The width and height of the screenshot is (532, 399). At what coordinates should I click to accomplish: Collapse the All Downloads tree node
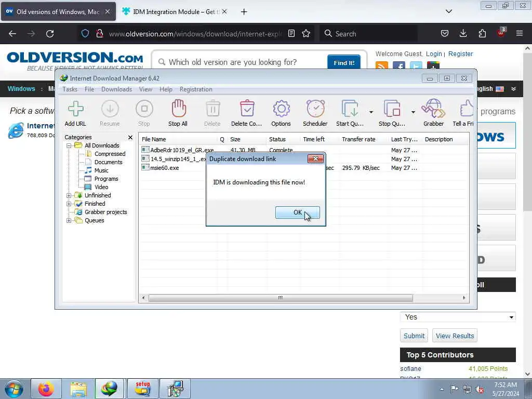click(69, 145)
